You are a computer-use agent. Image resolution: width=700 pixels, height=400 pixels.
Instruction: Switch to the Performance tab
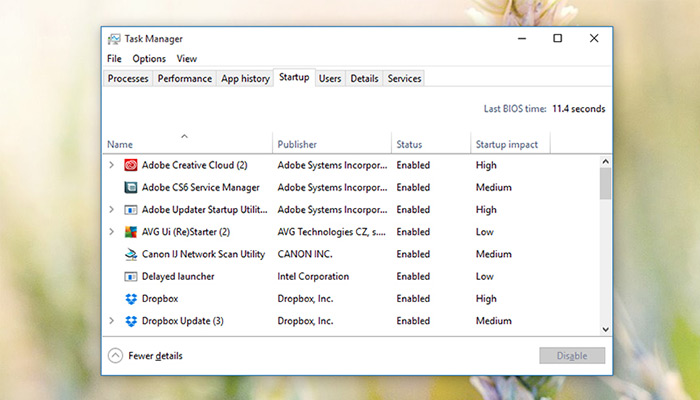point(185,79)
